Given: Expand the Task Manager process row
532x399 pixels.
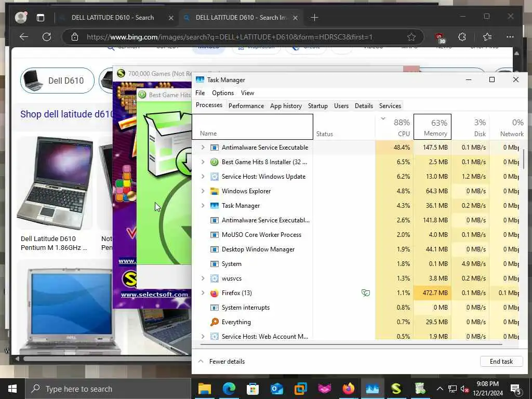Looking at the screenshot, I should click(x=203, y=206).
